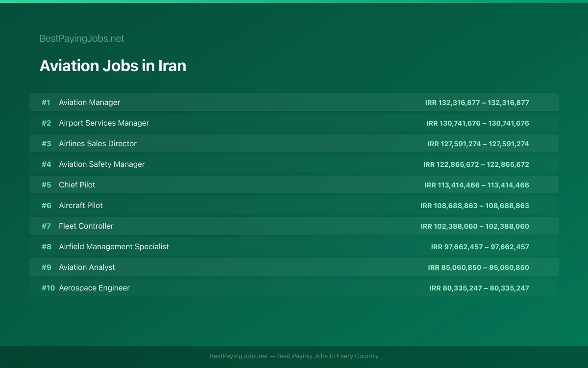
Task: Click Airfield Management Specialist job title
Action: coord(114,247)
